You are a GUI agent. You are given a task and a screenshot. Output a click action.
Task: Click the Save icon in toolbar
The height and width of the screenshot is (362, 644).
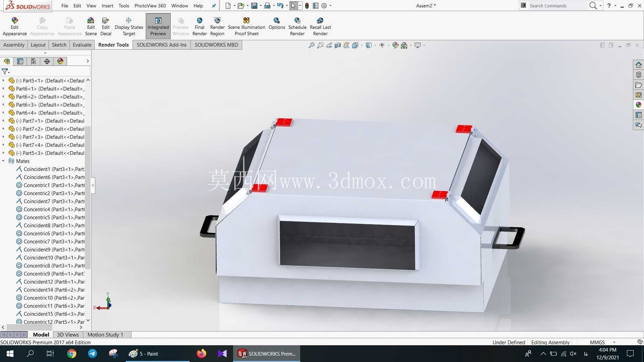point(254,6)
